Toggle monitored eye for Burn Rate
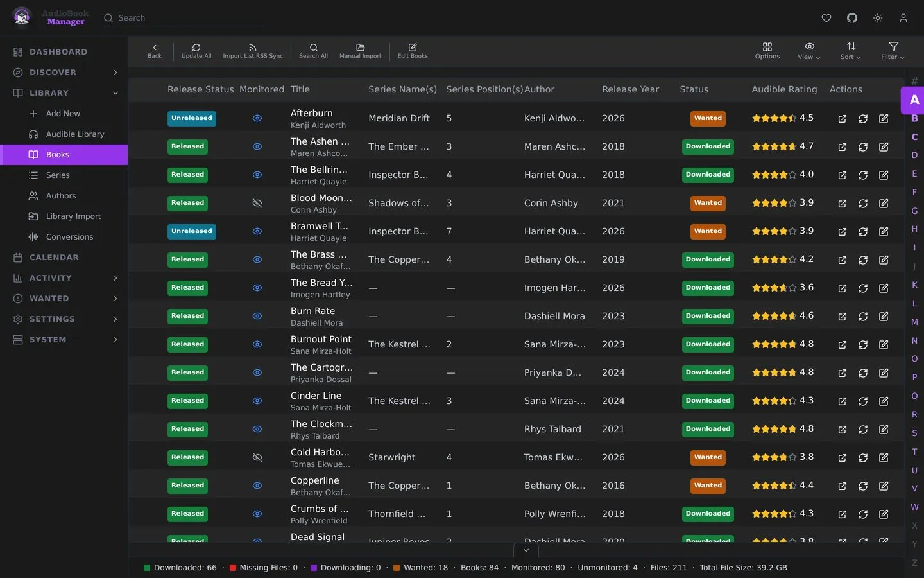 pyautogui.click(x=257, y=316)
